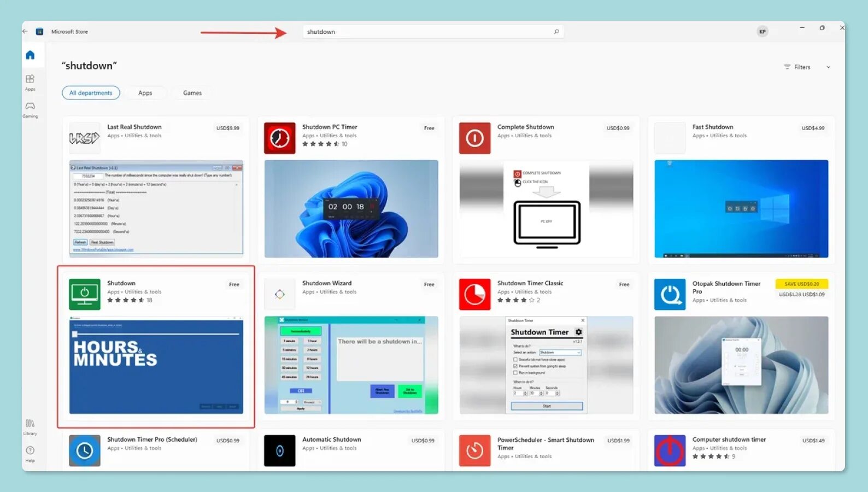Open the Gaming section in sidebar
Screen dimensions: 868x492
point(30,109)
